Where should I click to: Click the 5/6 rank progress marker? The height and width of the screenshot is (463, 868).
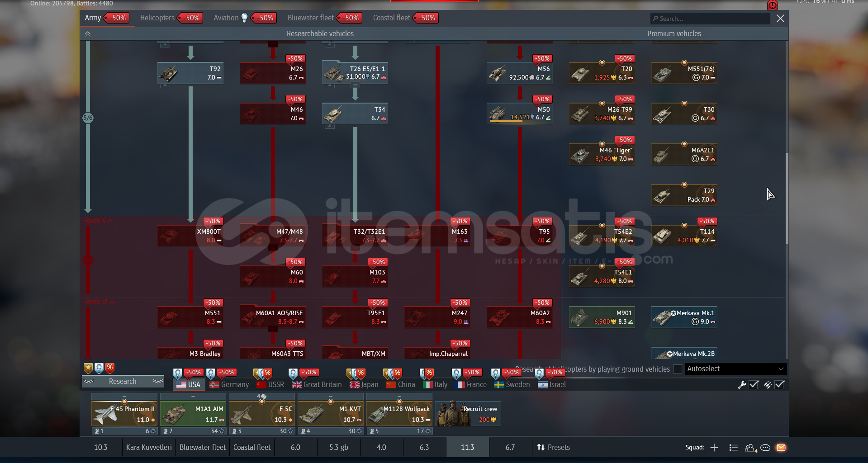point(88,118)
